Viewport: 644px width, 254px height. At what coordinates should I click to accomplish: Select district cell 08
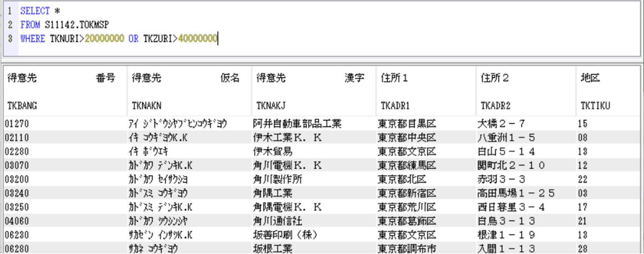pyautogui.click(x=583, y=137)
